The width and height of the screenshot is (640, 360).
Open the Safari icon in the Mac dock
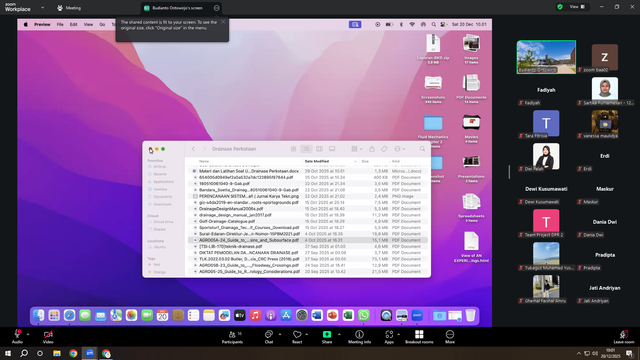pyautogui.click(x=69, y=315)
